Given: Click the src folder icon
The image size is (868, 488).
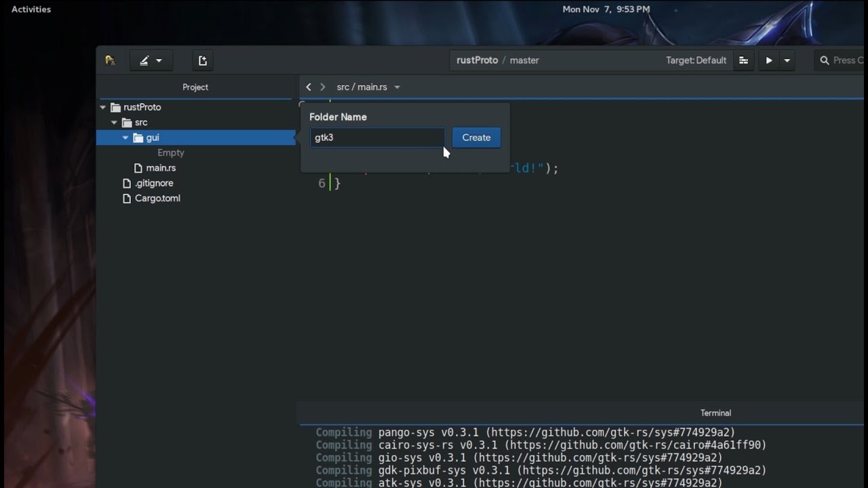Looking at the screenshot, I should point(127,123).
